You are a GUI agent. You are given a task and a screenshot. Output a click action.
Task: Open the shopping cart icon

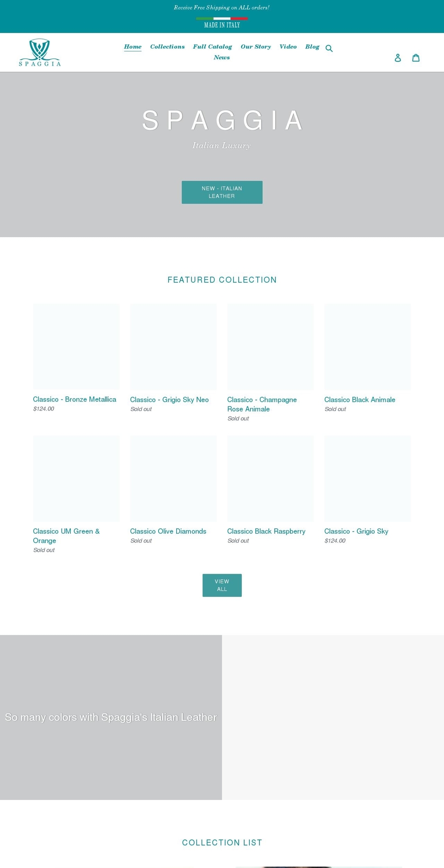(416, 57)
